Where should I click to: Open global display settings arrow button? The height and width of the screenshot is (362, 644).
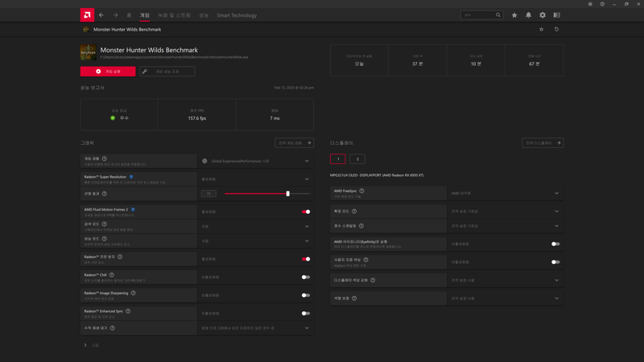pyautogui.click(x=543, y=143)
